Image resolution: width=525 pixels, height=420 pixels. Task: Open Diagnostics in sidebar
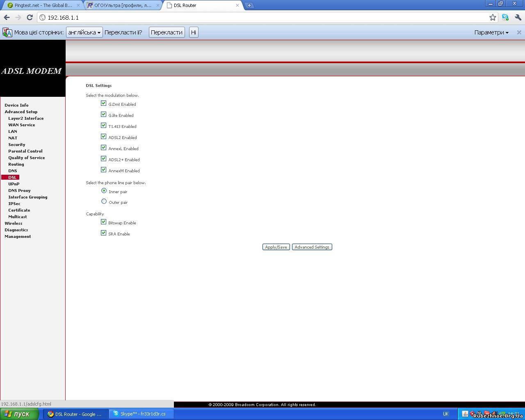point(16,230)
